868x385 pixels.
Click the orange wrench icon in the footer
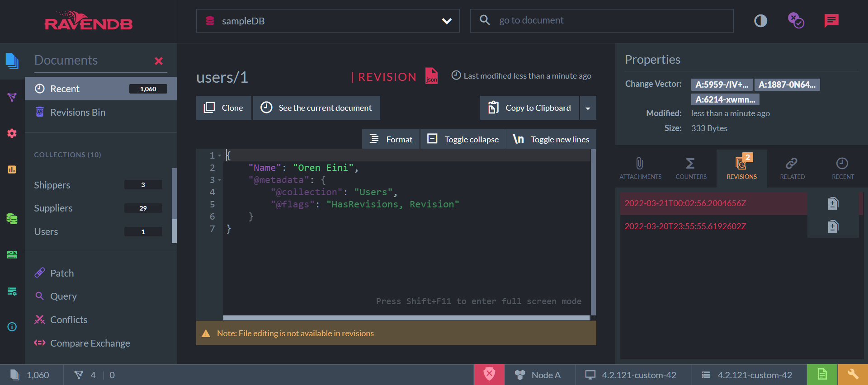[853, 375]
